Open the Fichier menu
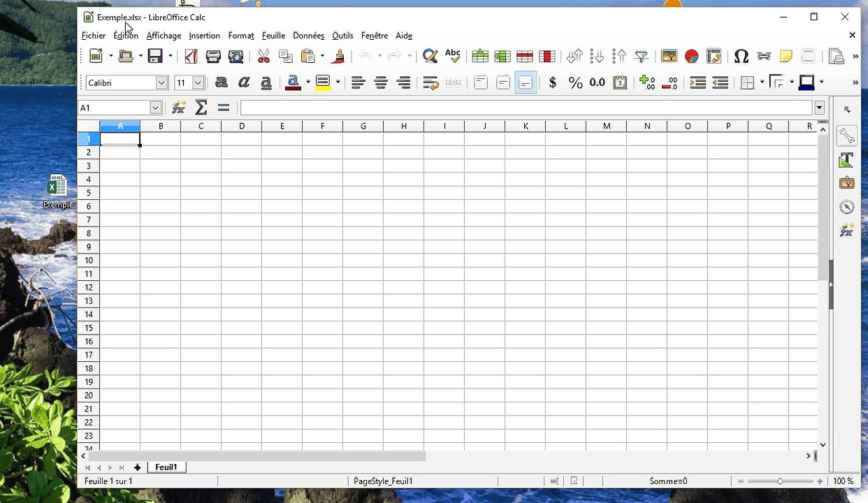Screen dimensions: 868x503 [x=94, y=36]
